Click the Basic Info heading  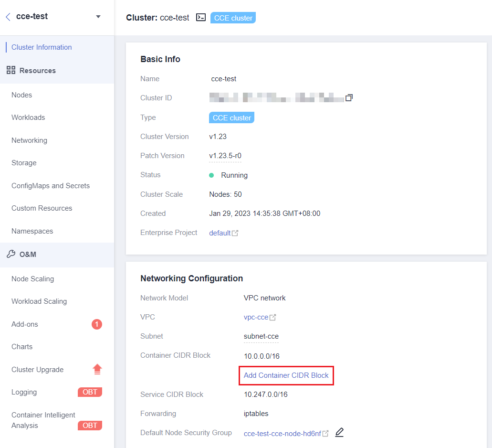click(x=160, y=59)
